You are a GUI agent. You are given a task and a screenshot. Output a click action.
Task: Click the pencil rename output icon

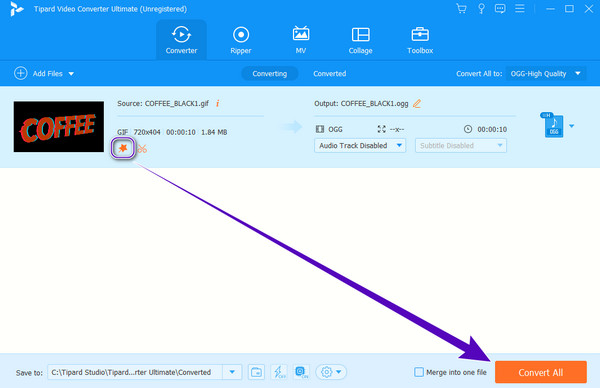coord(417,104)
